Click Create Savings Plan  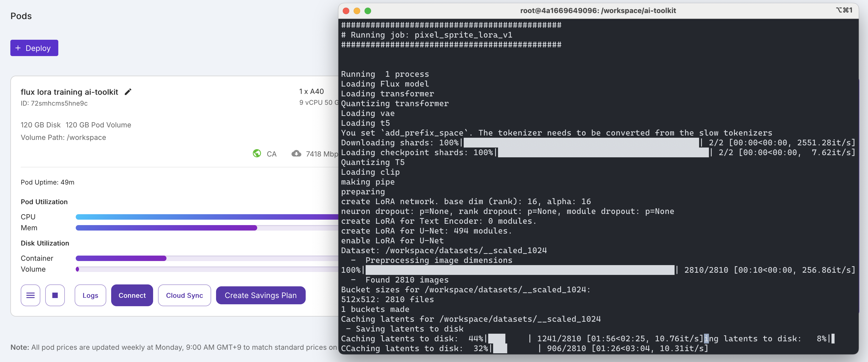click(260, 295)
